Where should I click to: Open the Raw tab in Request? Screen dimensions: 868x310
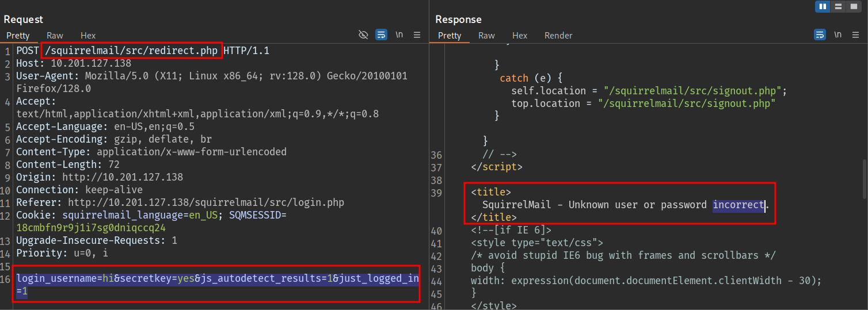point(55,36)
